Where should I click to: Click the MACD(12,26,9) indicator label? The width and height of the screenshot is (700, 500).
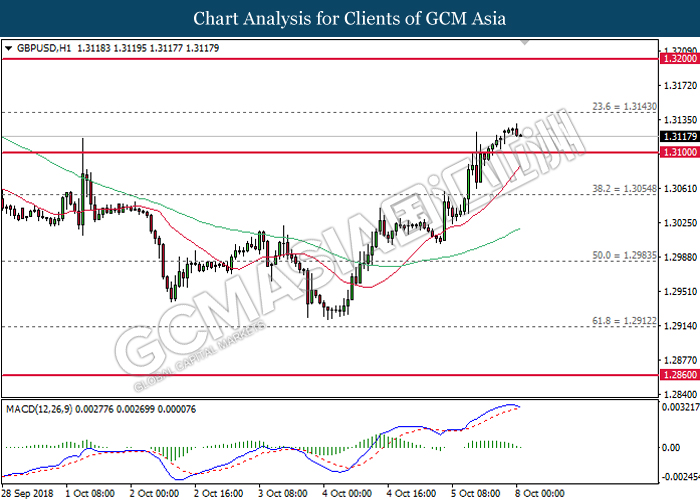39,409
